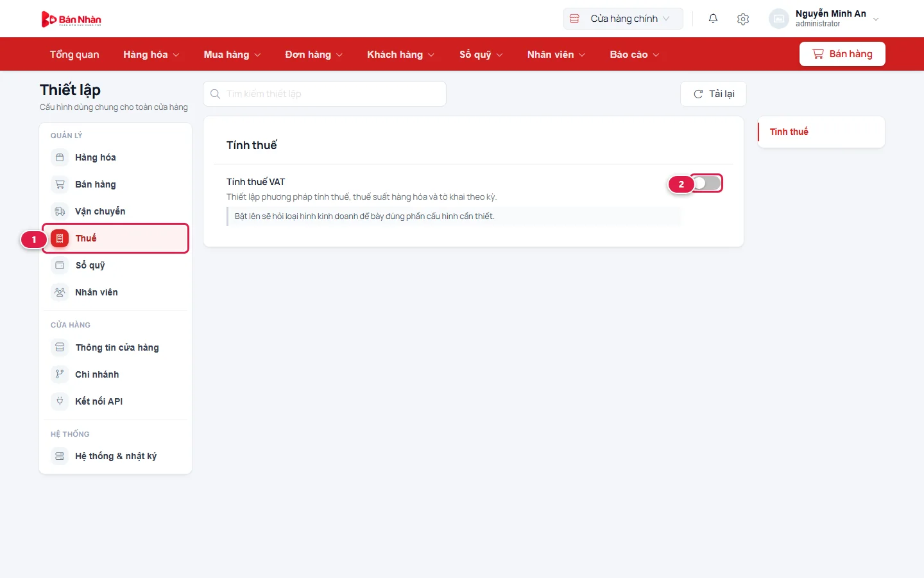Open the Nguyễn Minh An account menu
The image size is (924, 578).
pos(825,19)
